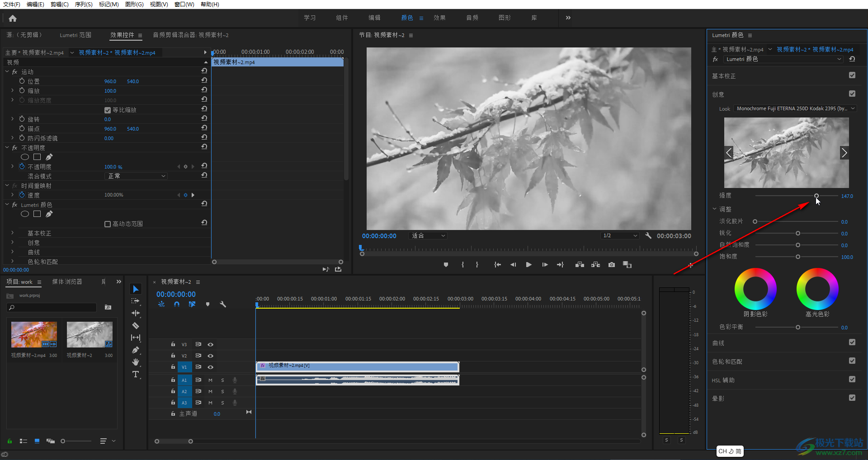
Task: Click the Play button in Program monitor
Action: click(528, 265)
